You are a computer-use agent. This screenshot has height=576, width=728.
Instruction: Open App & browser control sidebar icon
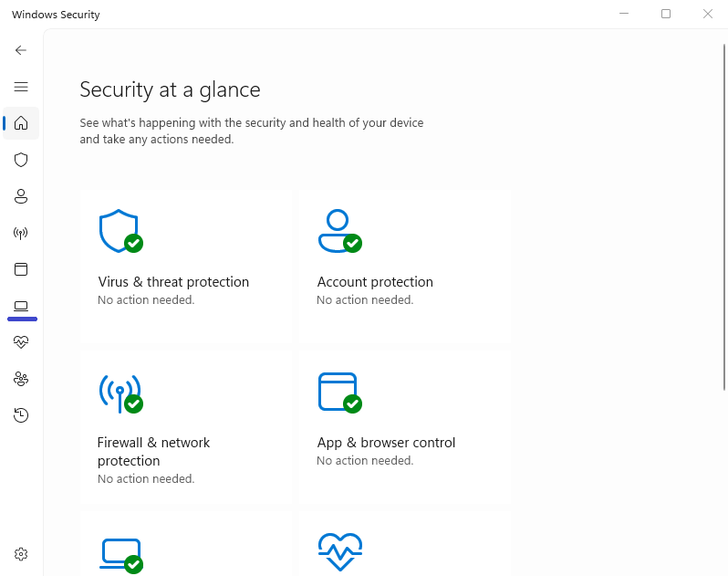coord(21,269)
